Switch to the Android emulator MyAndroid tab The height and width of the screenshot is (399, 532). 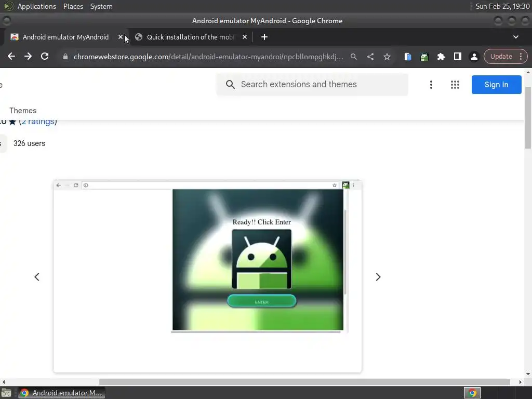[x=65, y=37]
